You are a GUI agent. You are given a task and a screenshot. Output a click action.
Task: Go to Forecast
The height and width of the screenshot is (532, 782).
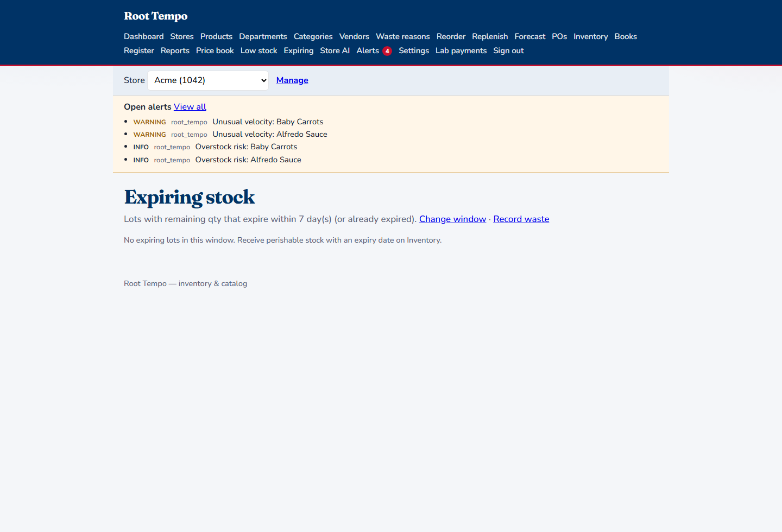point(530,36)
